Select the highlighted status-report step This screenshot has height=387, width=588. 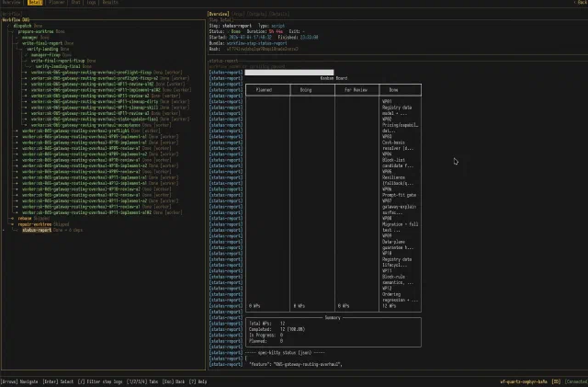(x=37, y=230)
